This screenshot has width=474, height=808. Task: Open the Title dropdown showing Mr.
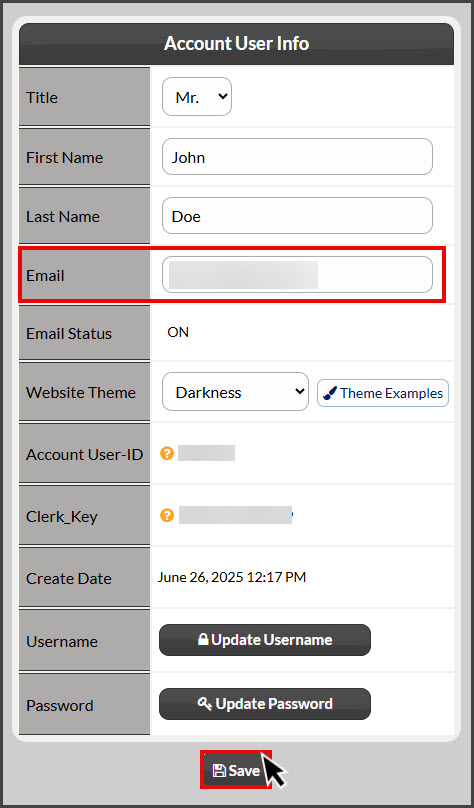(197, 96)
